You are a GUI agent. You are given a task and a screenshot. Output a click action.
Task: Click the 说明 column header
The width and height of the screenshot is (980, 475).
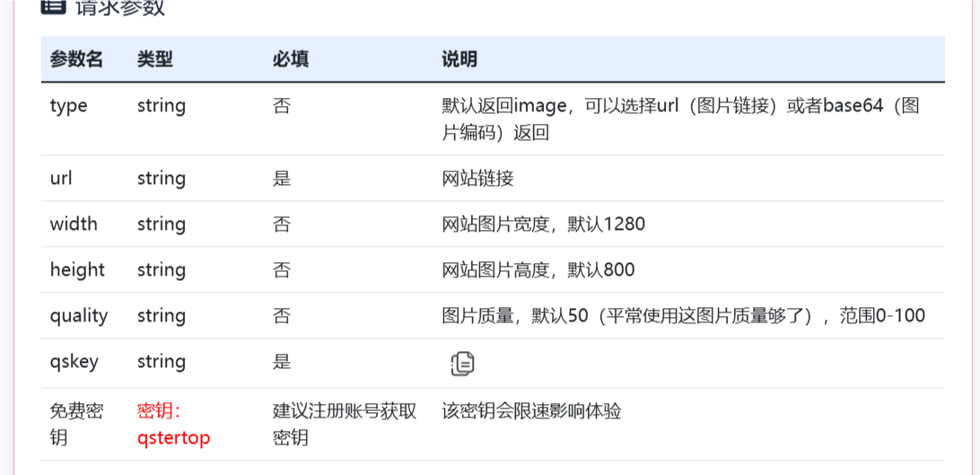[459, 59]
